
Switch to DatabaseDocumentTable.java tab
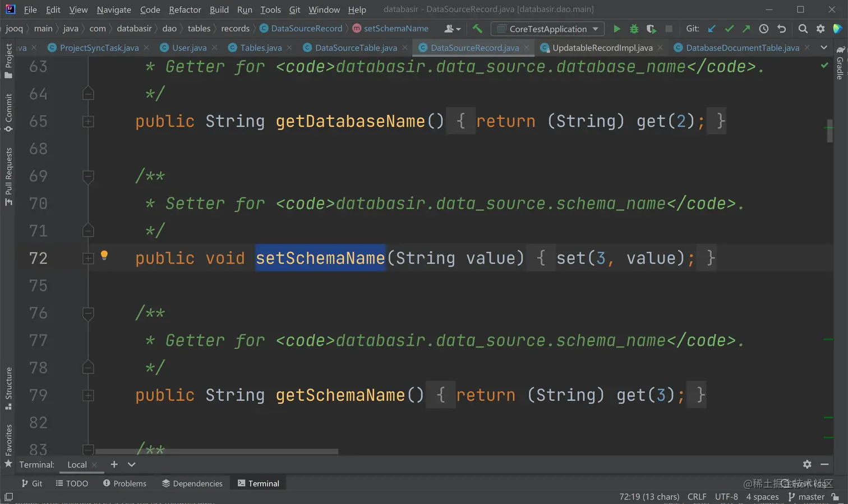click(743, 48)
